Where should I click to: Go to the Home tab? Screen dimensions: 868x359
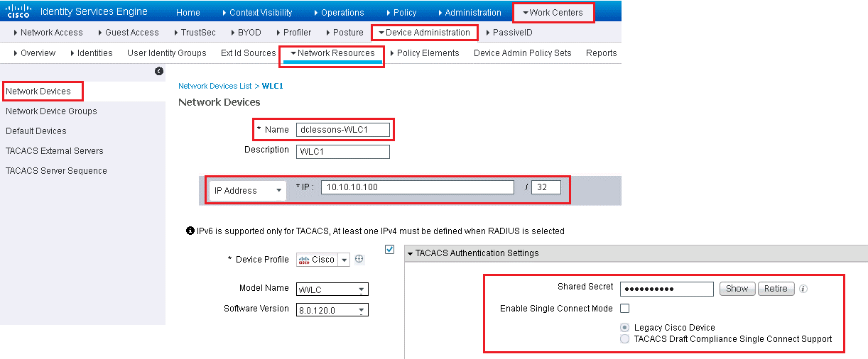[188, 13]
